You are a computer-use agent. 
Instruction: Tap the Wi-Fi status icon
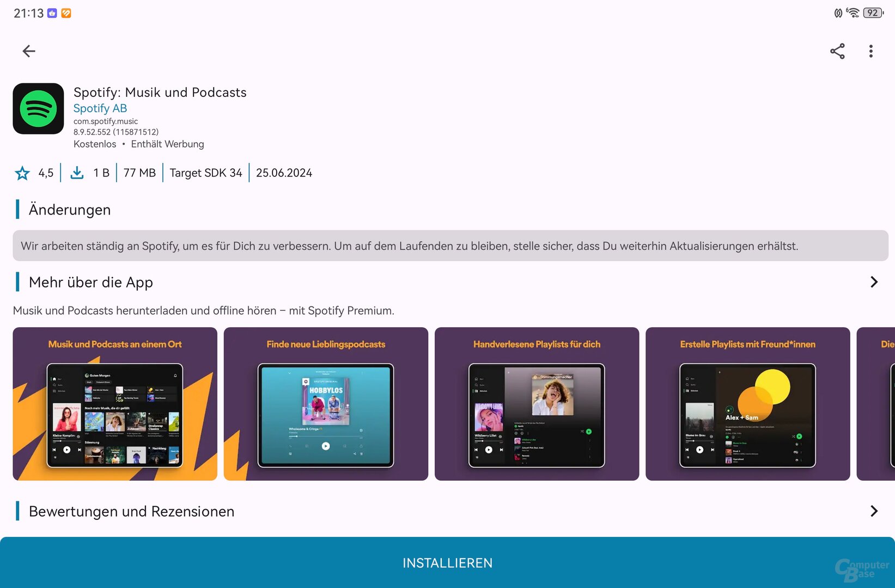[x=853, y=13]
